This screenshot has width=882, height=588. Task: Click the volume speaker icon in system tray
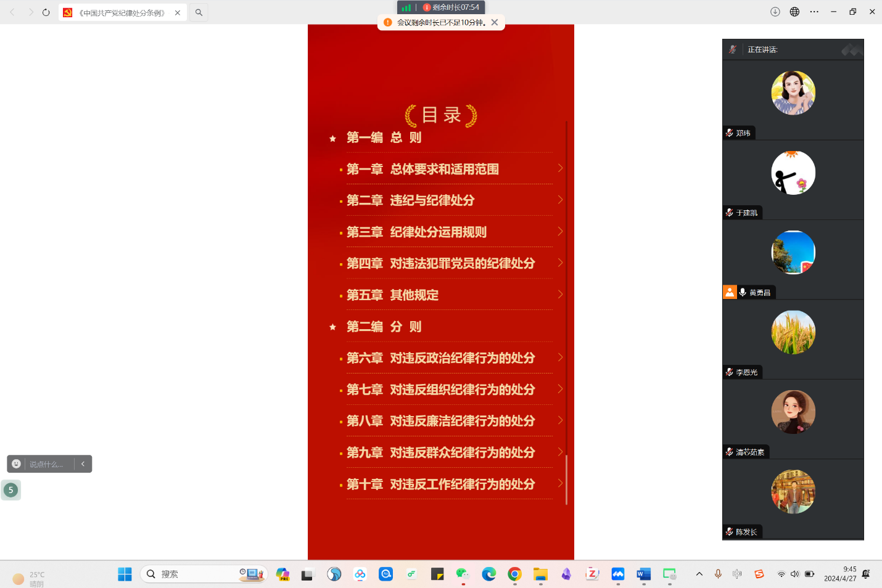pyautogui.click(x=794, y=574)
